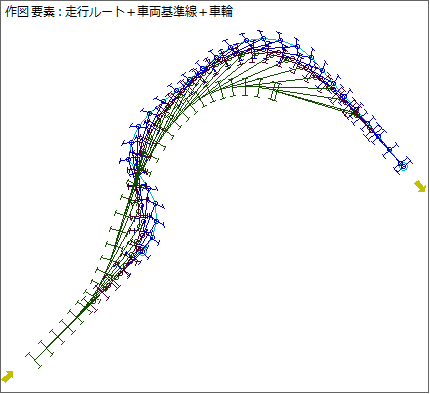Click the straight dark green line near the start

pos(63,332)
